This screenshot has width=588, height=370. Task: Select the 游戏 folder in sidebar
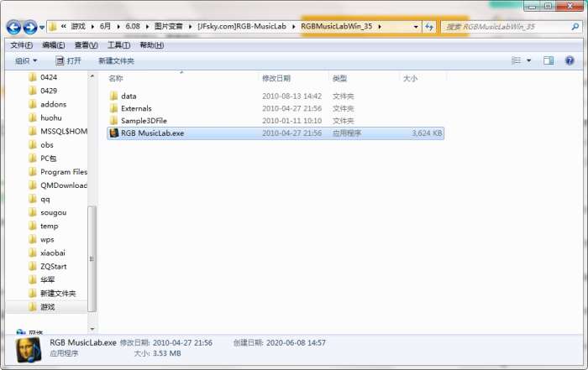(47, 307)
